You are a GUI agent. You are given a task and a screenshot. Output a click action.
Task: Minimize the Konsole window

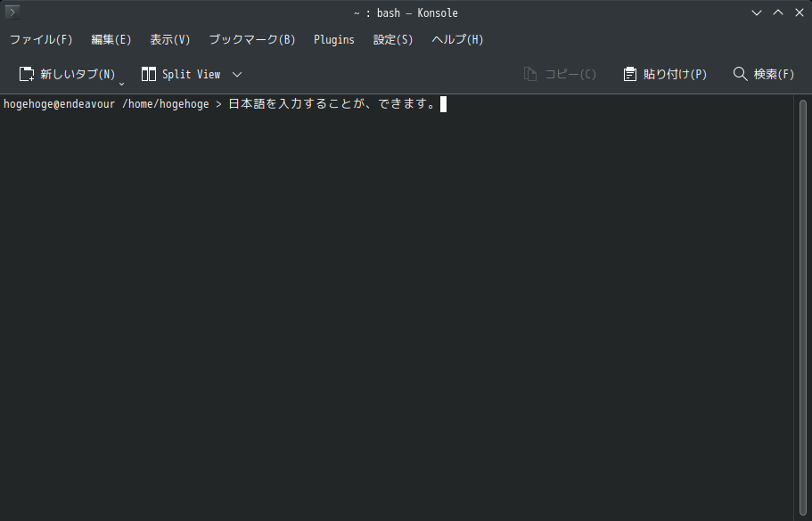tap(757, 13)
